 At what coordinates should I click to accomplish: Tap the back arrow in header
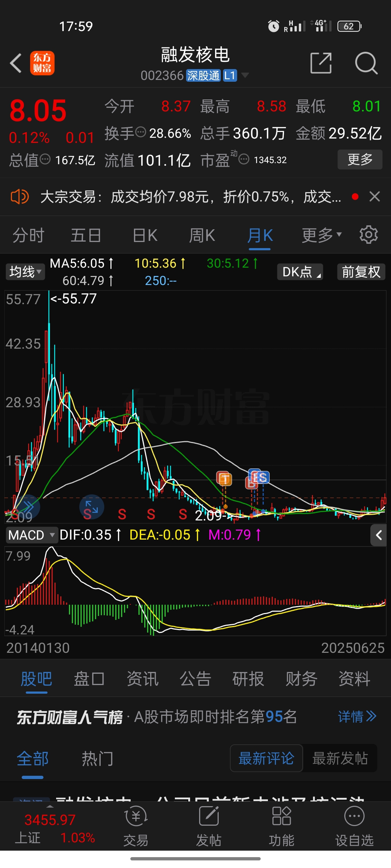click(x=16, y=63)
